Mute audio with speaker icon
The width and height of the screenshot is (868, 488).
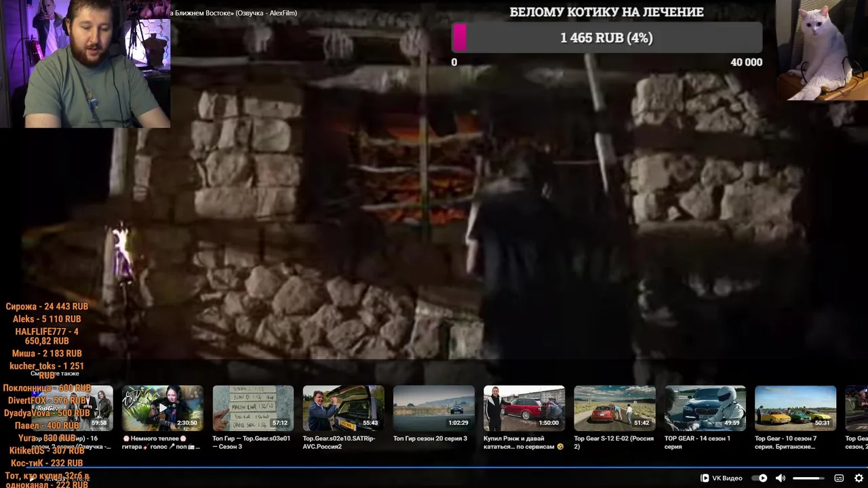(x=781, y=478)
